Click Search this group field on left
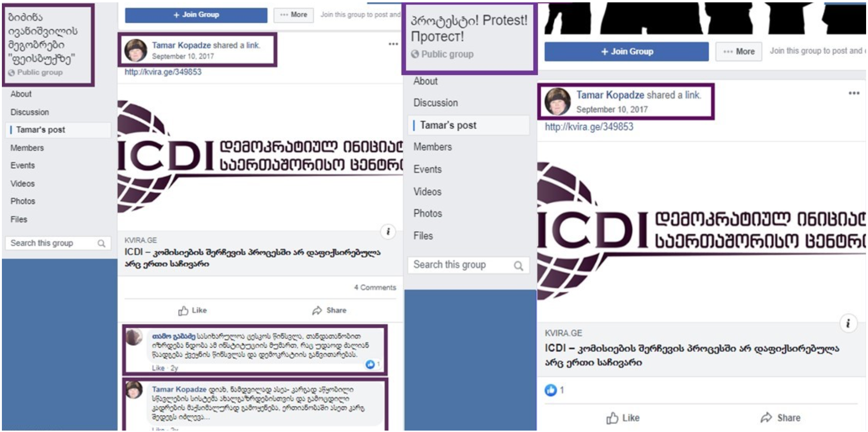 click(58, 243)
